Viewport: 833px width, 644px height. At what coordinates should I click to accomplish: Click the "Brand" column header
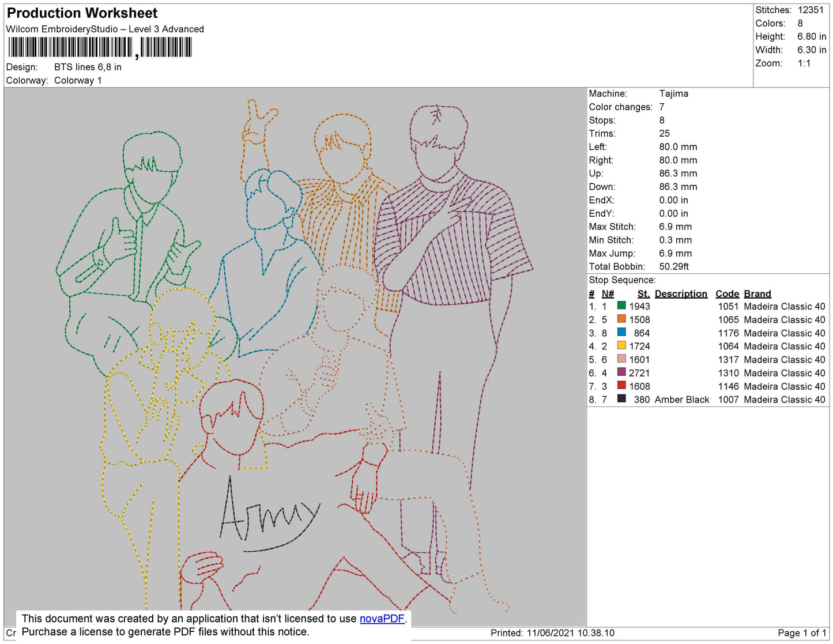757,293
